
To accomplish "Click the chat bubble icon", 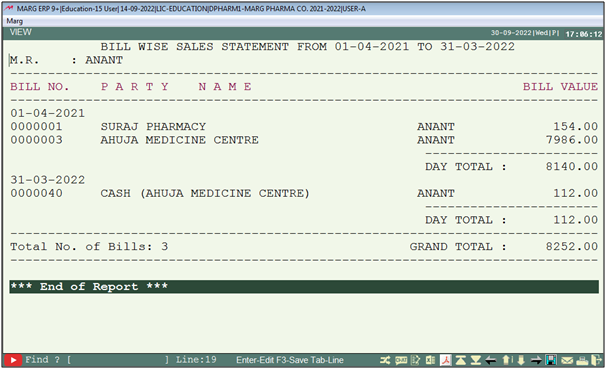I will tap(401, 360).
